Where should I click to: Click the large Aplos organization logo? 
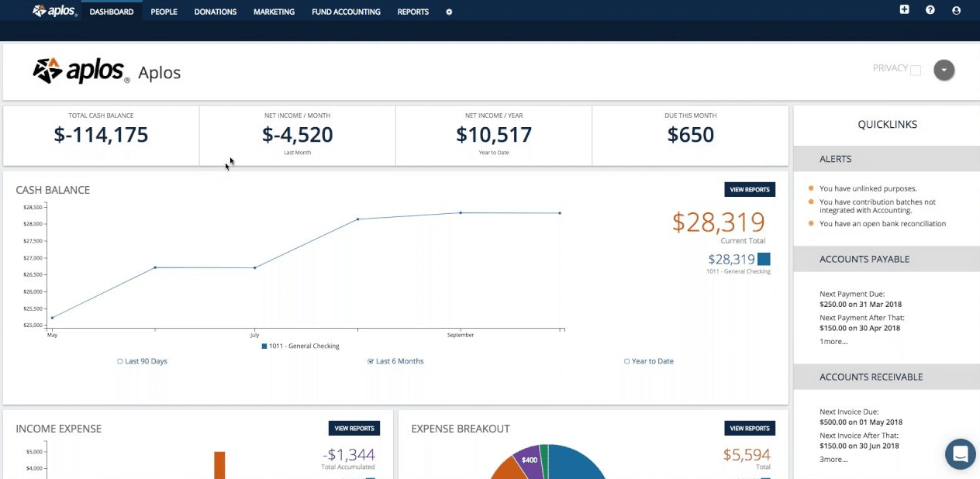click(81, 71)
